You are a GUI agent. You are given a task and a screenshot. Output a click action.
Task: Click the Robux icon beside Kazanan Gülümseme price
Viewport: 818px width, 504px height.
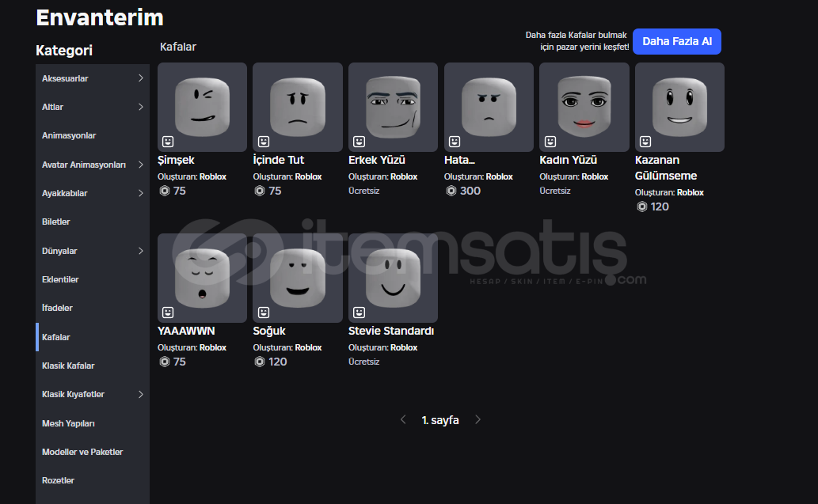(642, 207)
